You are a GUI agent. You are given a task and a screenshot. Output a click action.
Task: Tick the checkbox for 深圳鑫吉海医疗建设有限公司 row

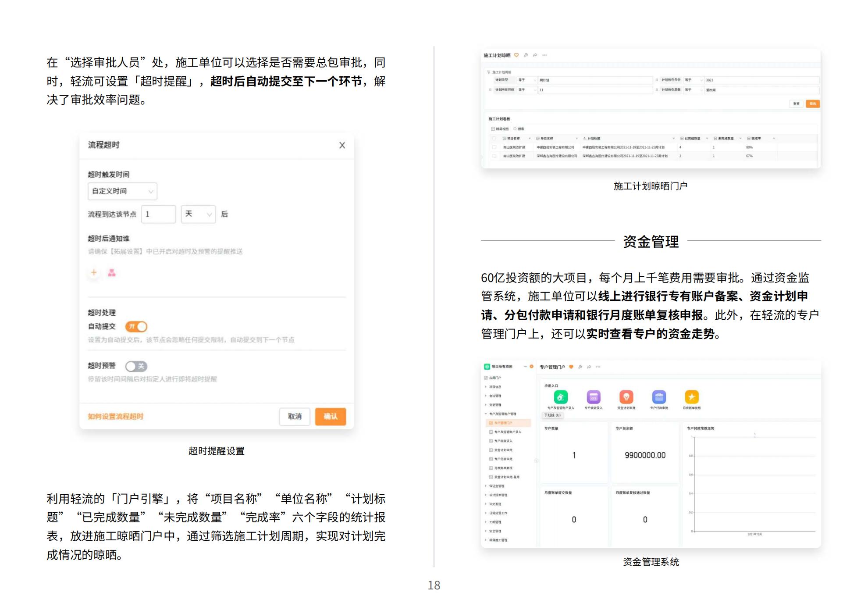[x=494, y=156]
